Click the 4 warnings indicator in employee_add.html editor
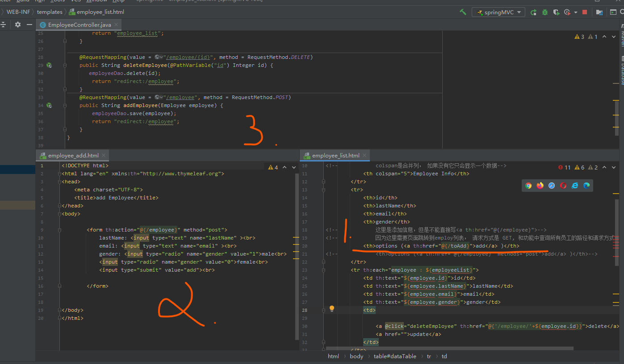624x364 pixels. (273, 167)
